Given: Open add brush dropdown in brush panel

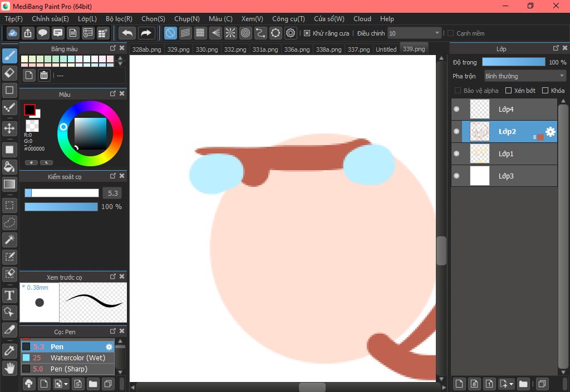Looking at the screenshot, I should (x=66, y=384).
